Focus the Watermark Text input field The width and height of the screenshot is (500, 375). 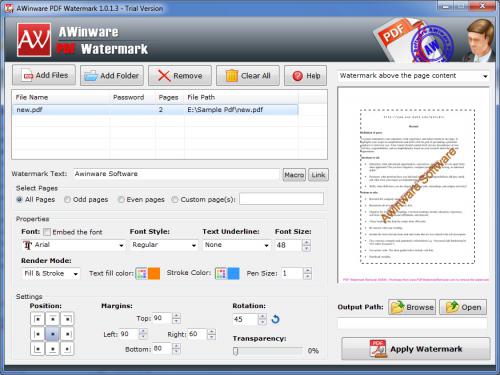176,174
